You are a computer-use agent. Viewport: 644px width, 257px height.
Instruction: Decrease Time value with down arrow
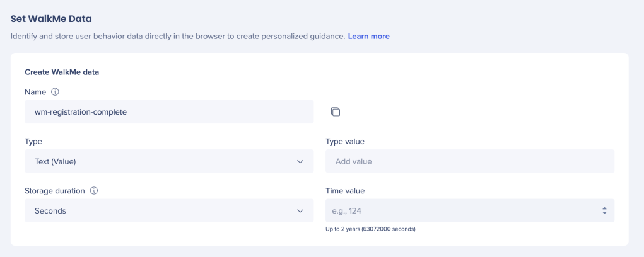point(604,214)
